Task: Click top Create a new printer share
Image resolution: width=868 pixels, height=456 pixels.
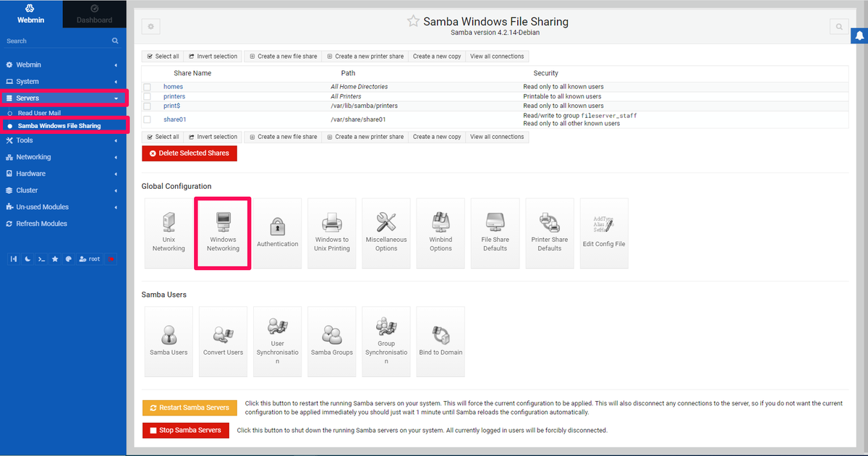Action: pyautogui.click(x=365, y=56)
